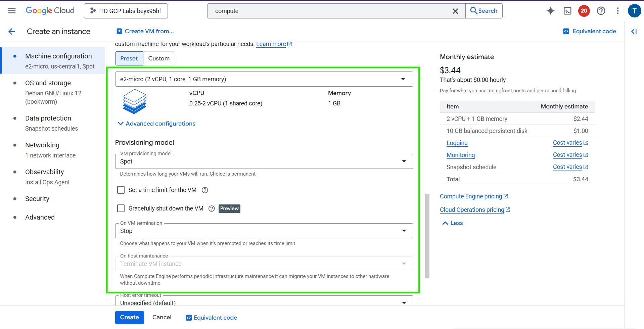This screenshot has width=644, height=329.
Task: Open the help question mark icon
Action: [x=601, y=11]
